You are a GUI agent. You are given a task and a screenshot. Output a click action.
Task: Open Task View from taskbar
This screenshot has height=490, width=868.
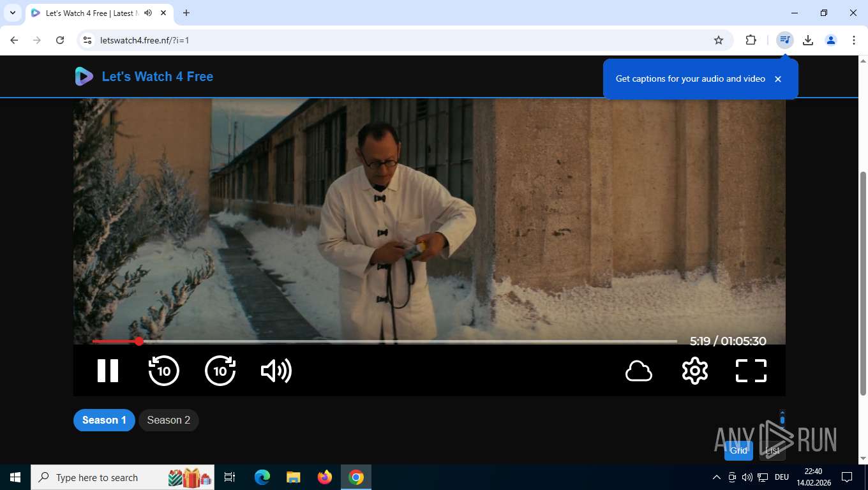pos(230,477)
